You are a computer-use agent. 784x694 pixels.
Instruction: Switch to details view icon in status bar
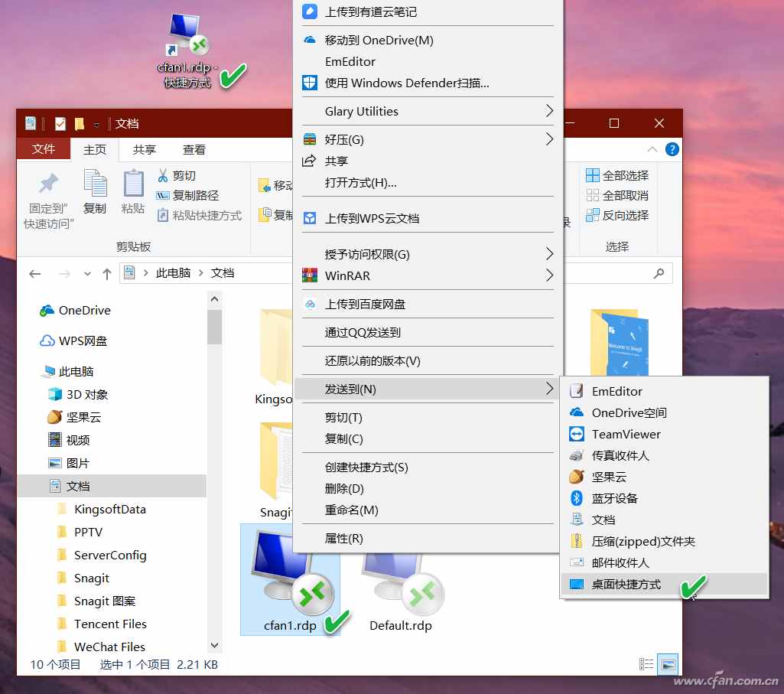[x=646, y=664]
